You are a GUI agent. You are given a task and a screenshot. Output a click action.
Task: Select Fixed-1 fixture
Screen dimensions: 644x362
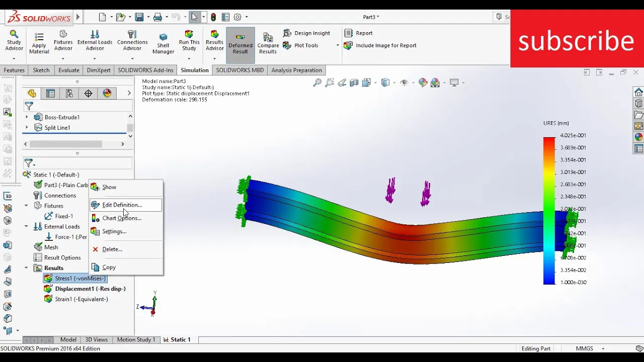pos(59,216)
